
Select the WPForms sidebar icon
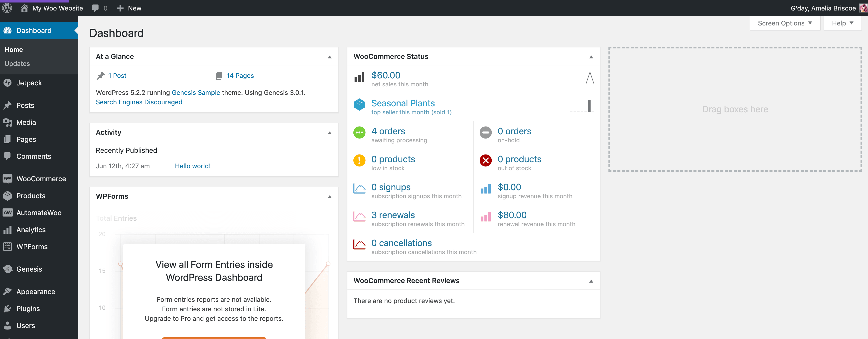pyautogui.click(x=8, y=246)
